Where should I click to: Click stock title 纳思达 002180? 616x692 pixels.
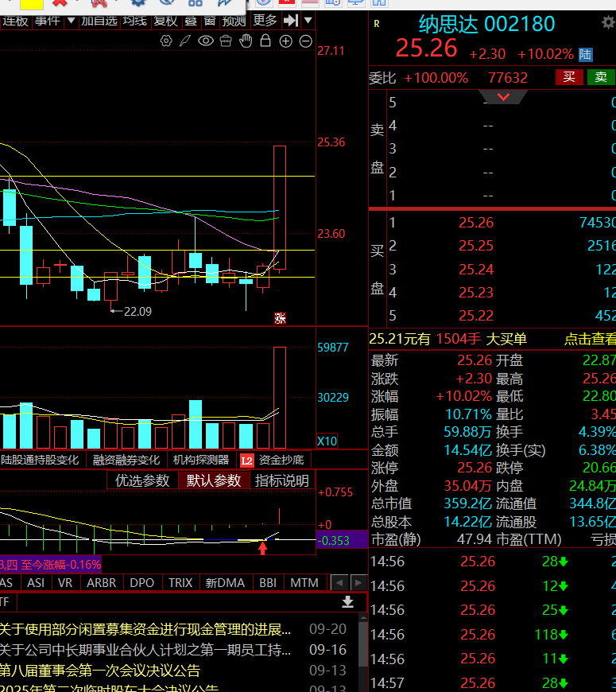(x=486, y=24)
